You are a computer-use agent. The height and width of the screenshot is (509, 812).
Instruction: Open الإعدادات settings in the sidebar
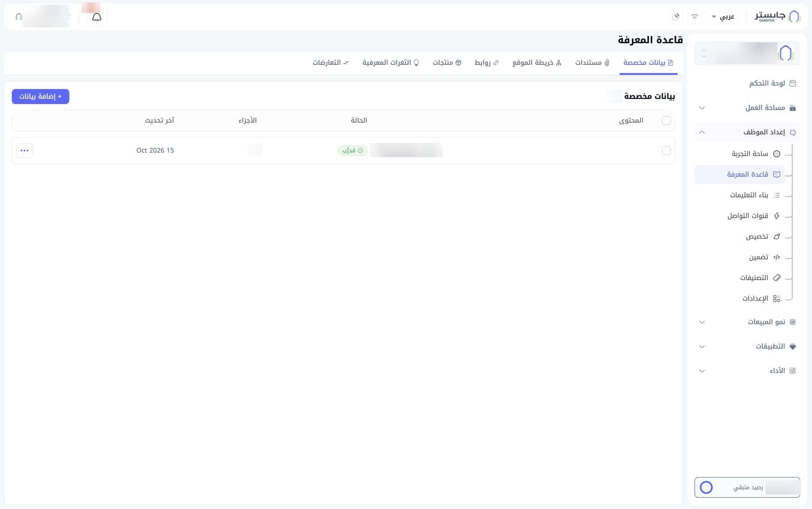coord(761,299)
